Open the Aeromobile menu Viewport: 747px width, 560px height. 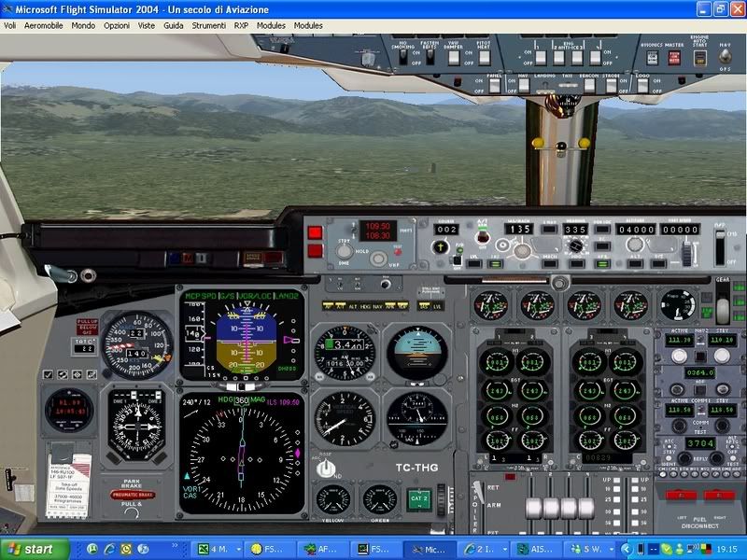pyautogui.click(x=43, y=26)
